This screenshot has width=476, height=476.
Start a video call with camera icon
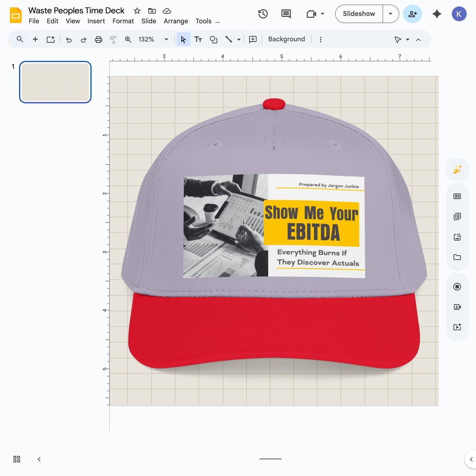(311, 14)
